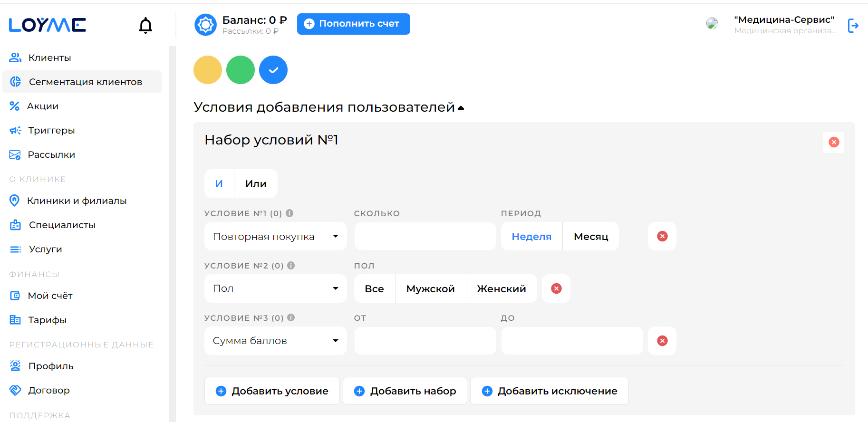Delete Набор условий №1 with red cross
Viewport: 868px width, 422px height.
tap(834, 142)
